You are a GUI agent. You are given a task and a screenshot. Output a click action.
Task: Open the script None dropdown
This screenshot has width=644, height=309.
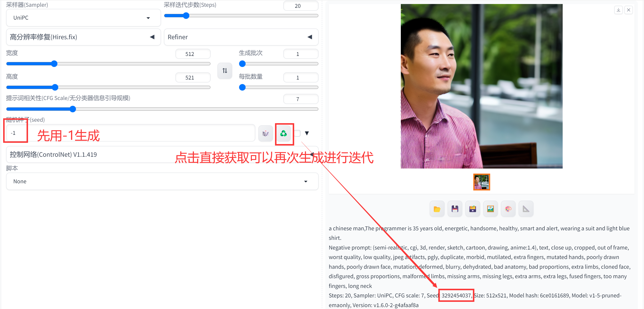coord(162,181)
